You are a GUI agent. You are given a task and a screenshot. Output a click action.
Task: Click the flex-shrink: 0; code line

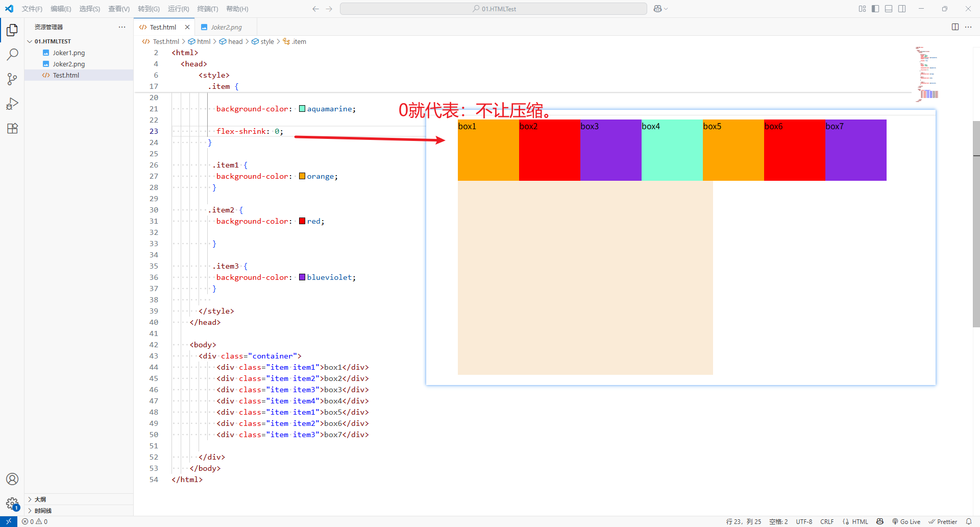250,131
